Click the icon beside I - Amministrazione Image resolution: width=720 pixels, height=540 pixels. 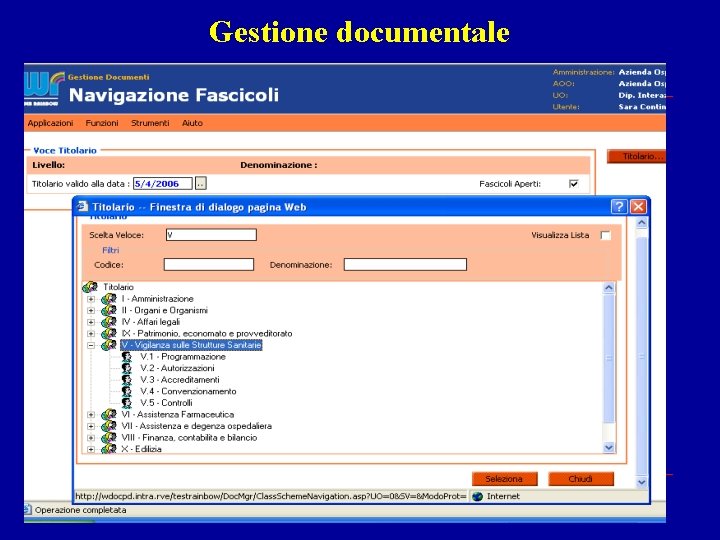(109, 299)
